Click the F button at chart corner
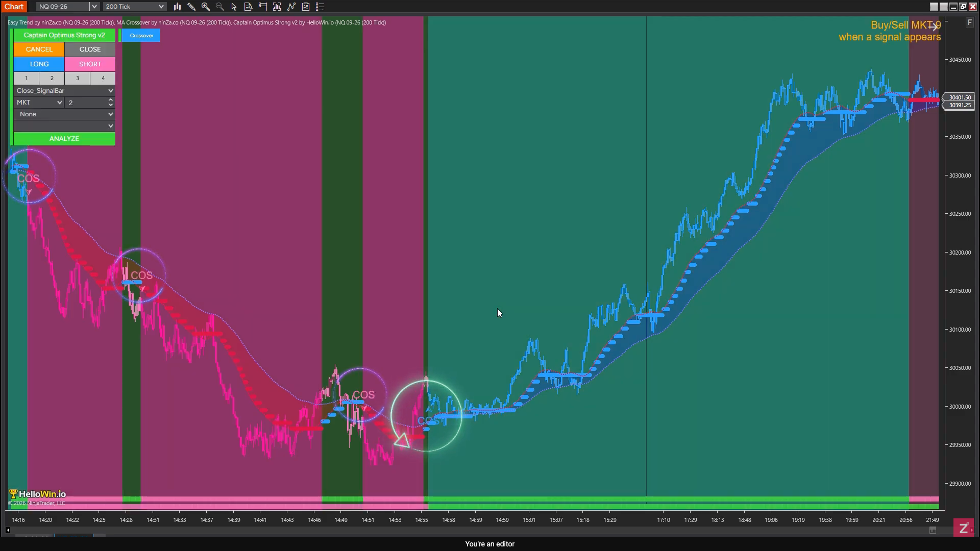Image resolution: width=980 pixels, height=551 pixels. click(x=969, y=22)
